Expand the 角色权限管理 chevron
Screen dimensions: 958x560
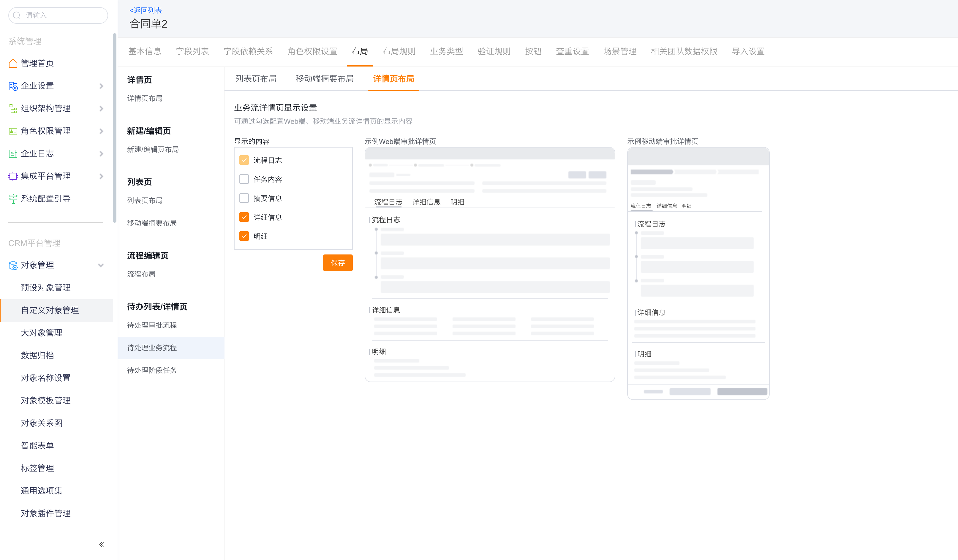pyautogui.click(x=101, y=131)
